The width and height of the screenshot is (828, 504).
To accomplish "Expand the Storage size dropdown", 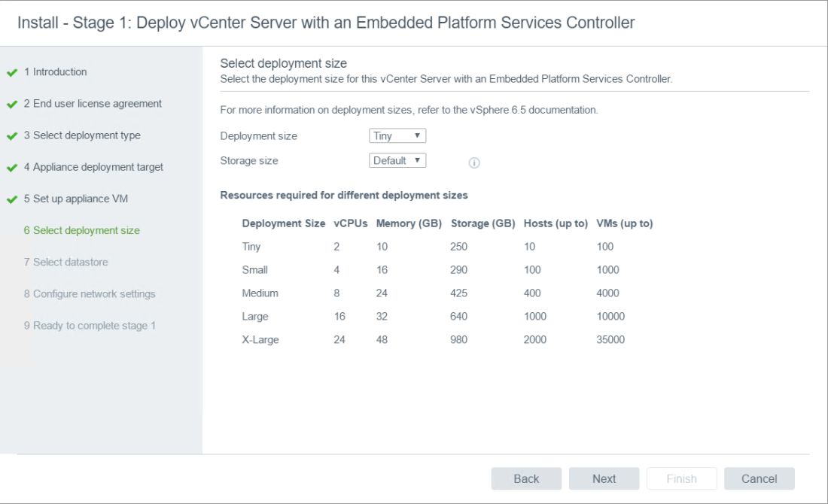I will [x=397, y=160].
